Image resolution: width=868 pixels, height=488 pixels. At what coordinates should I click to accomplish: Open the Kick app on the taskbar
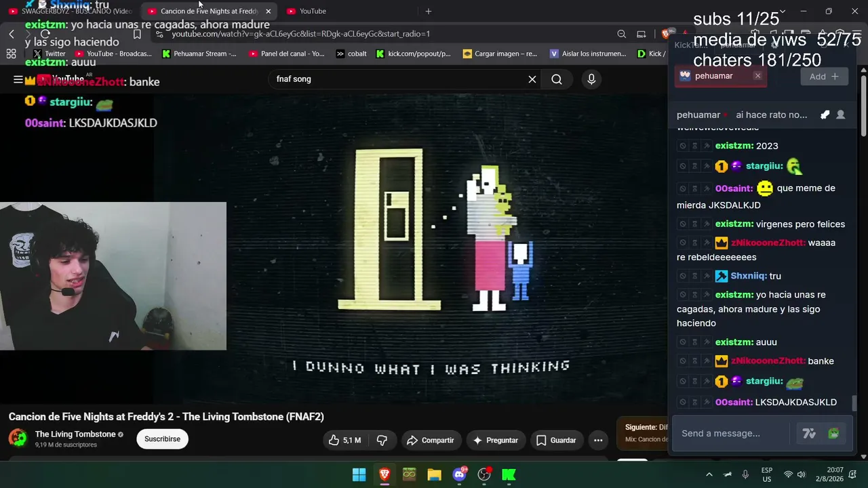pos(509,475)
